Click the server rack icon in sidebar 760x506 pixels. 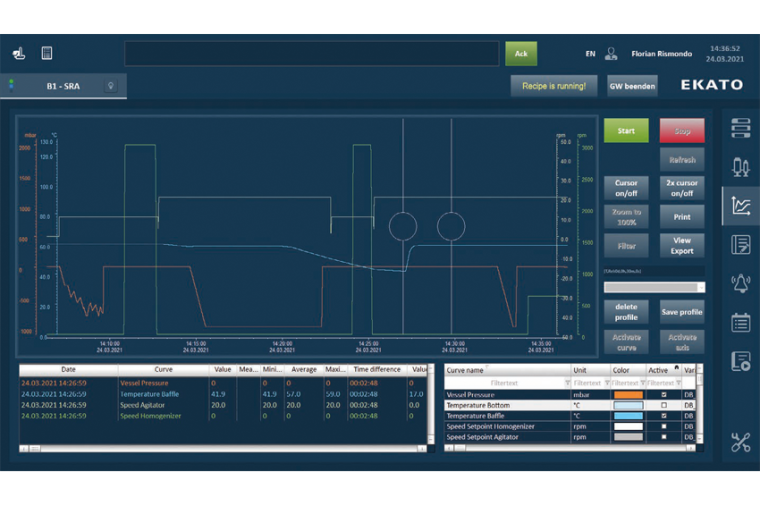740,128
